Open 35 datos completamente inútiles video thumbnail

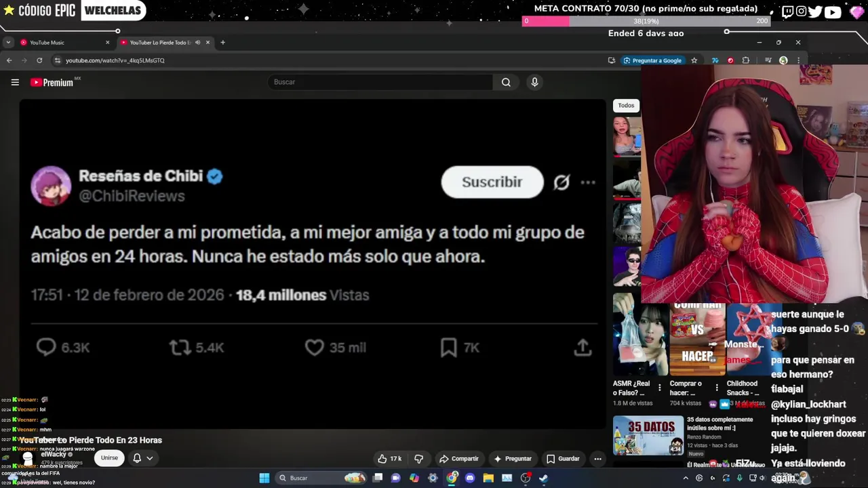tap(648, 436)
